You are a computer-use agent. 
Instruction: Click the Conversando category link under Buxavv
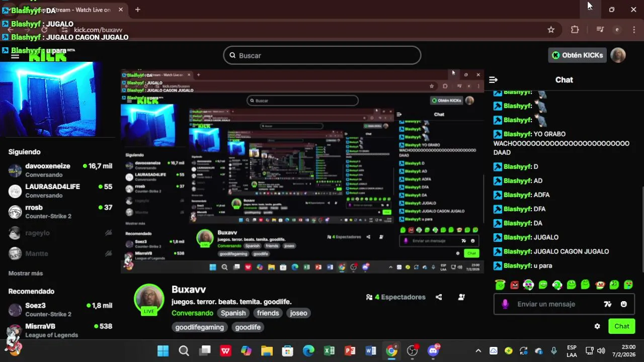click(x=192, y=313)
